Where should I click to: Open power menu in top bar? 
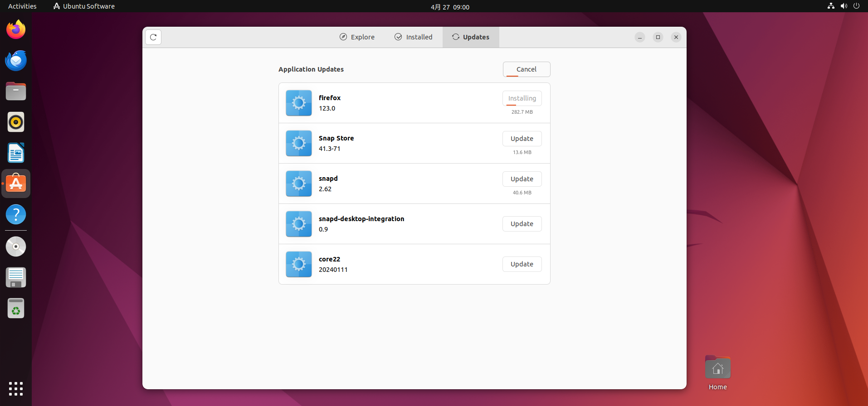[856, 6]
